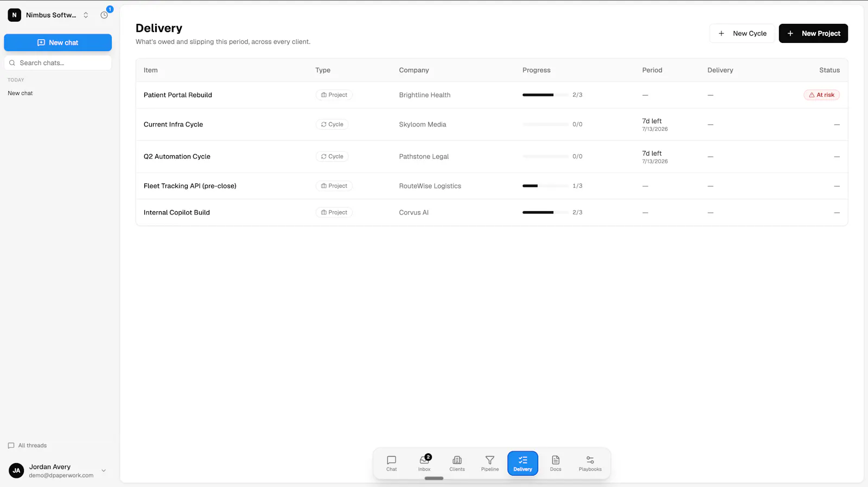
Task: Select the Delivery tab in dock
Action: (522, 463)
